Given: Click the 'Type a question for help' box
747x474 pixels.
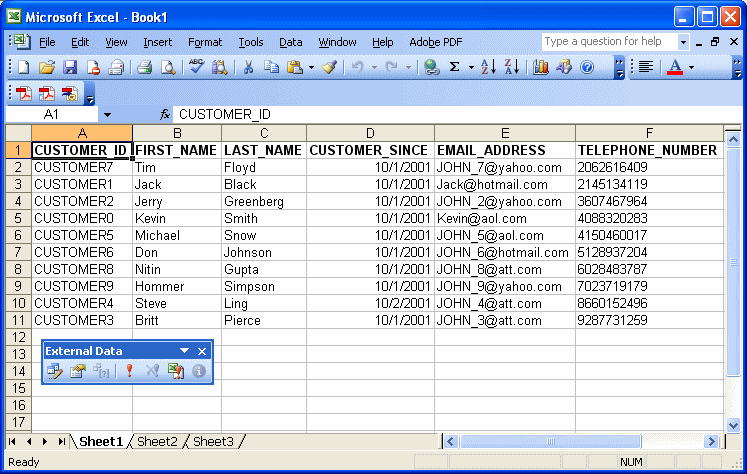Looking at the screenshot, I should (608, 42).
